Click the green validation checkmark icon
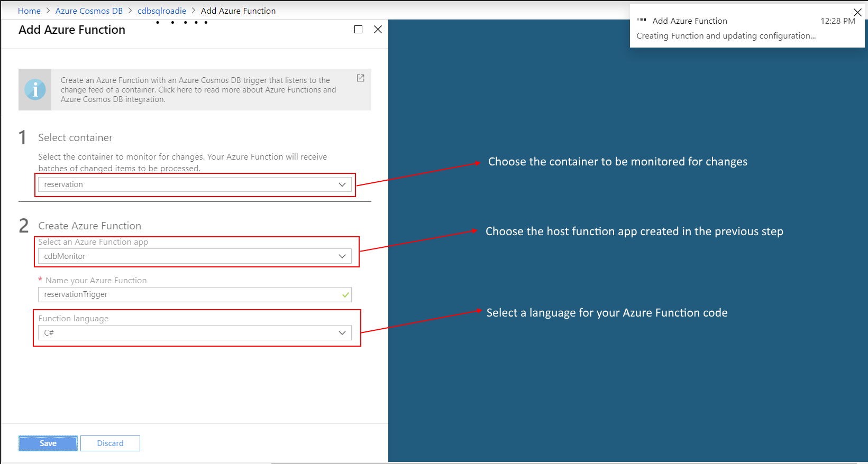This screenshot has width=868, height=464. (x=345, y=295)
